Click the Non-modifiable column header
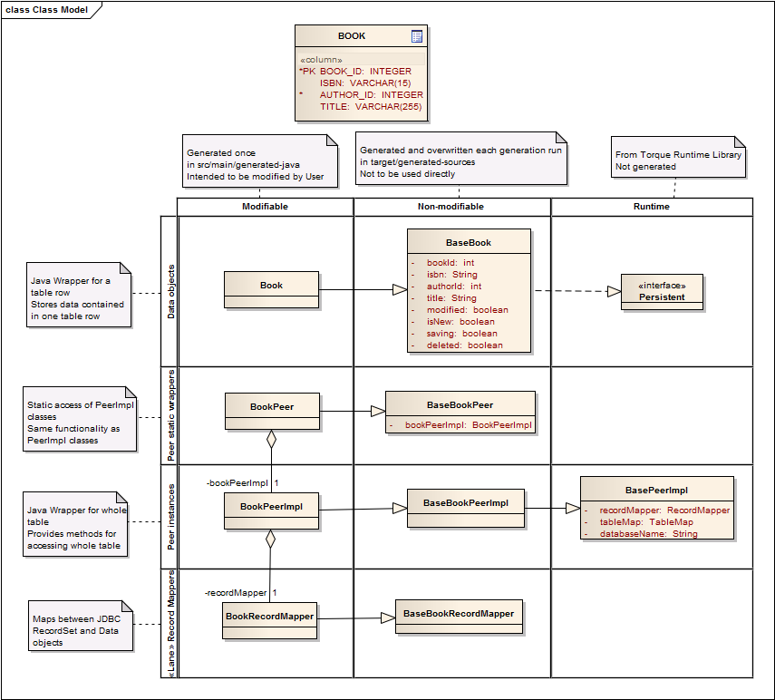Screen dimensions: 775x700 451,207
